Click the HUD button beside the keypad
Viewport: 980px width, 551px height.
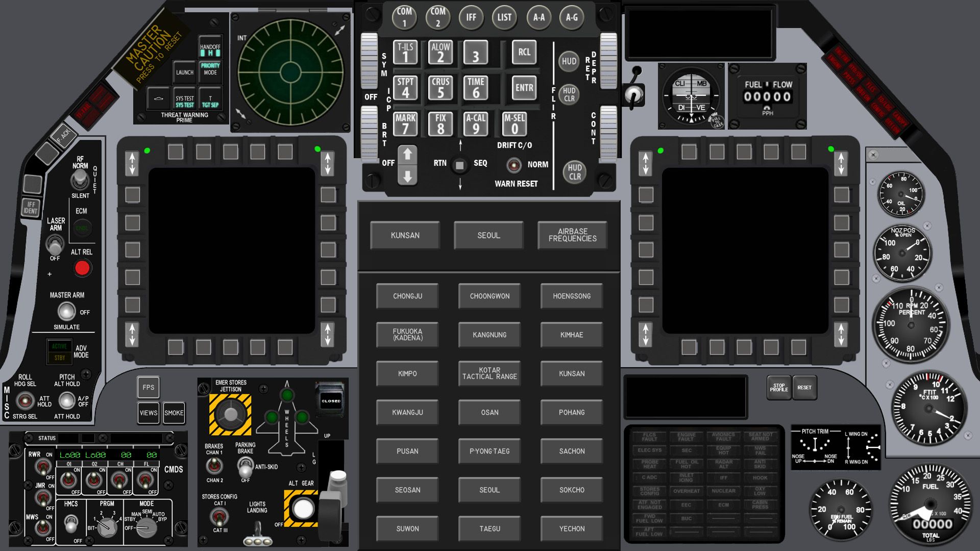click(568, 61)
